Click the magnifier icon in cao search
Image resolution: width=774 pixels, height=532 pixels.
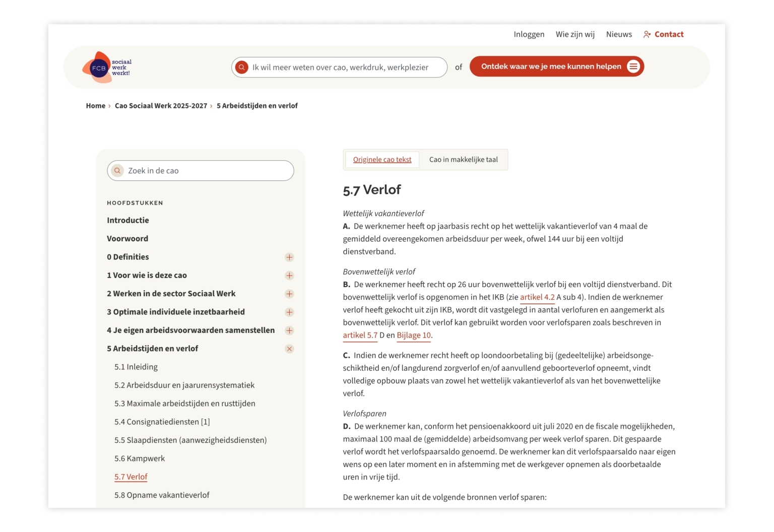click(117, 171)
